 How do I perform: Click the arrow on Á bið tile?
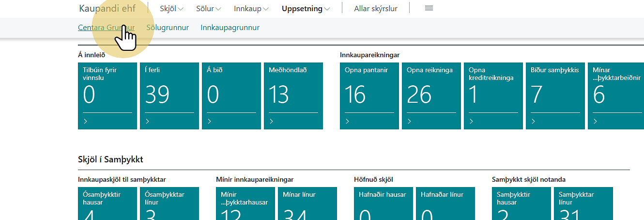210,121
